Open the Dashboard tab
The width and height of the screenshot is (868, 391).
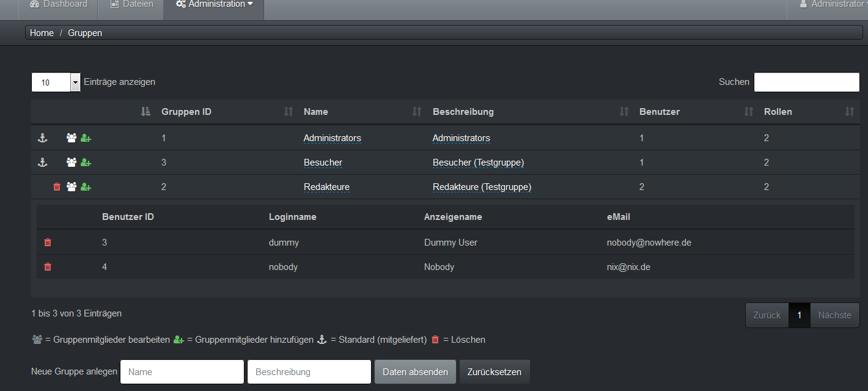pyautogui.click(x=59, y=4)
